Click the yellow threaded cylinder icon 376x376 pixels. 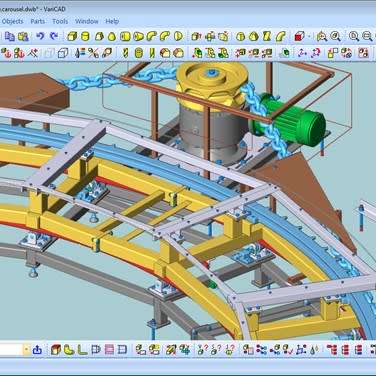point(139,53)
